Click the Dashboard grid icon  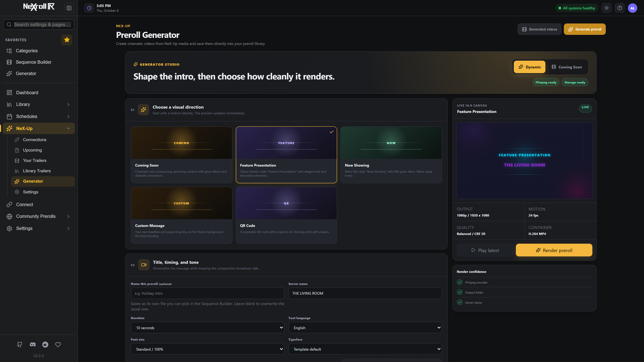click(x=9, y=93)
